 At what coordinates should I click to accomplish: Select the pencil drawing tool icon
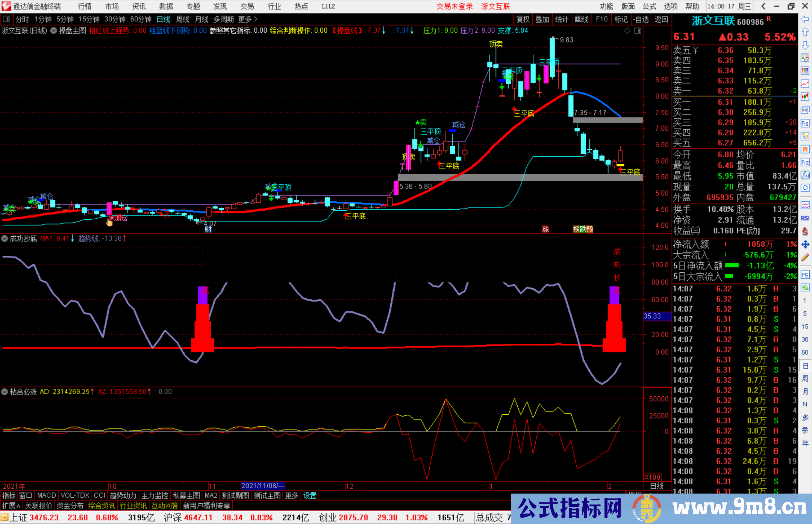(805, 258)
